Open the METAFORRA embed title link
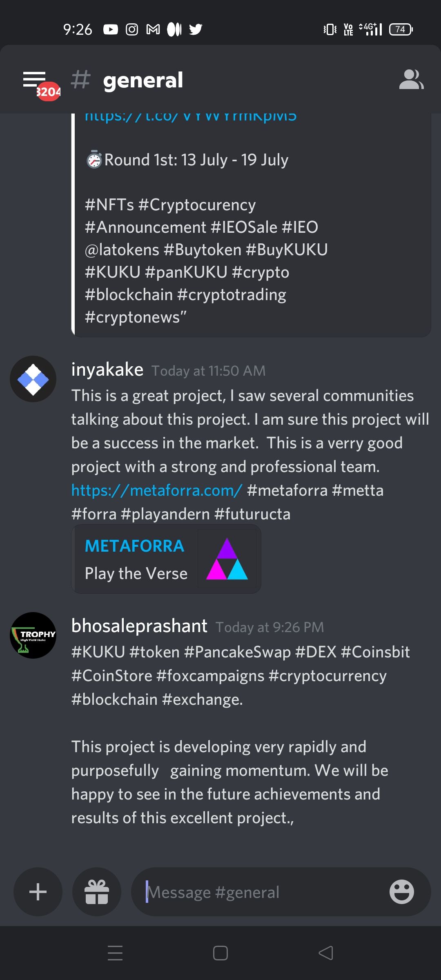The height and width of the screenshot is (980, 441). 134,546
